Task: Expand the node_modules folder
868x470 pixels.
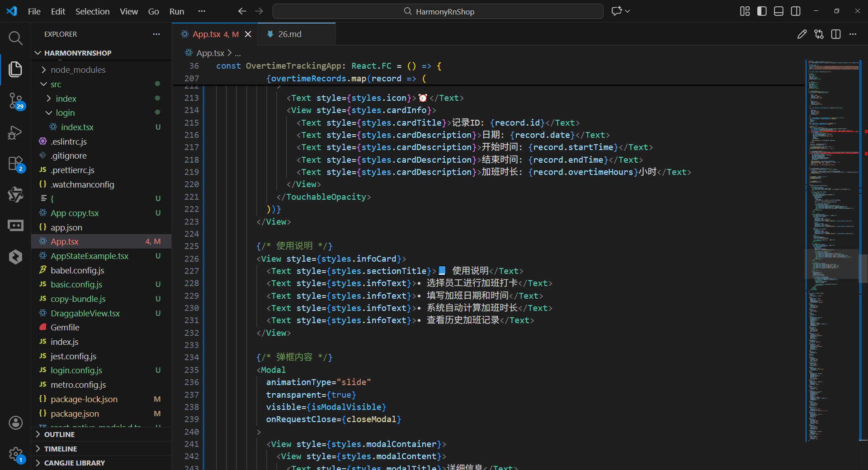Action: click(x=101, y=70)
